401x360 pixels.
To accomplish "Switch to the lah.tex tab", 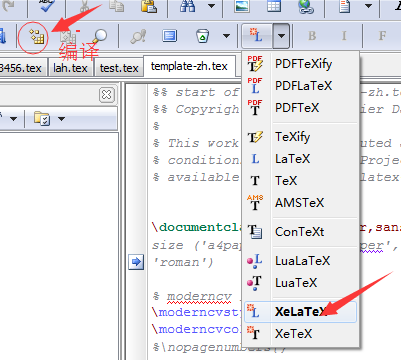I will (70, 68).
